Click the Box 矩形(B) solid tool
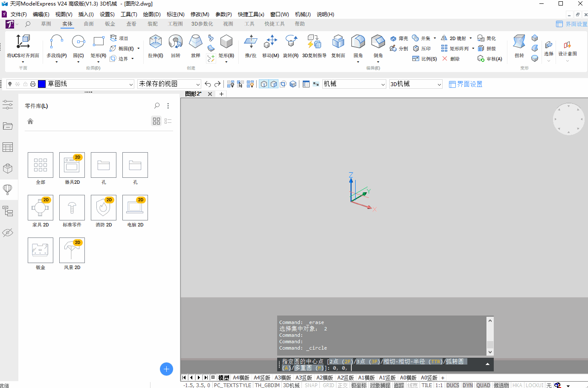588x388 pixels. (x=226, y=46)
